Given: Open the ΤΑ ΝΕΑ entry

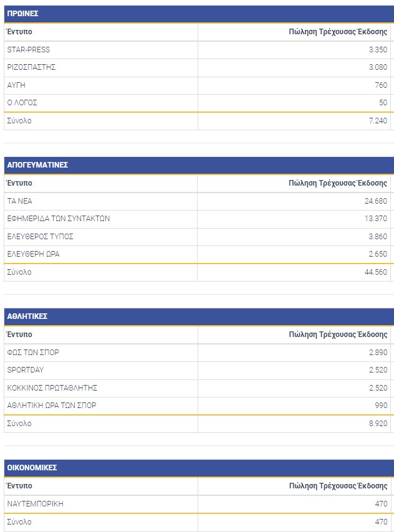Looking at the screenshot, I should (19, 201).
